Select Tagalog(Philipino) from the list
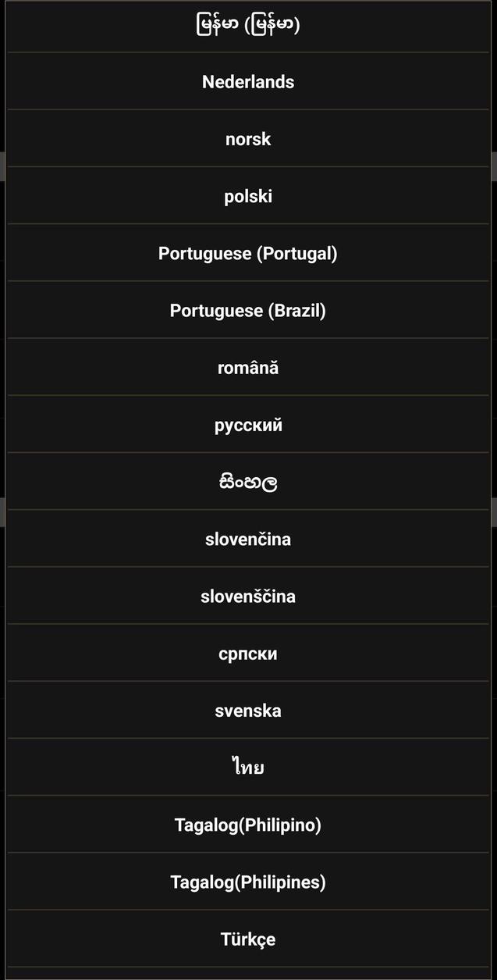The height and width of the screenshot is (980, 497). pyautogui.click(x=248, y=824)
